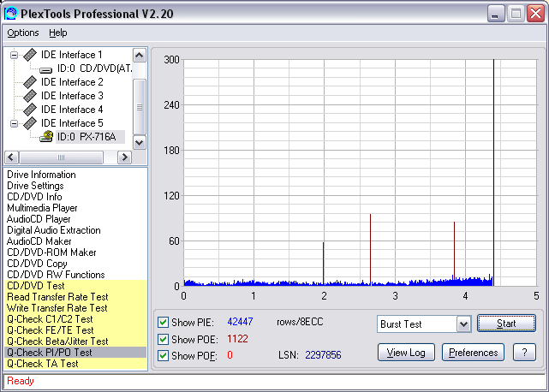Screen dimensions: 549x392
Task: Collapse the IDE Interface 5 tree node
Action: tap(14, 123)
